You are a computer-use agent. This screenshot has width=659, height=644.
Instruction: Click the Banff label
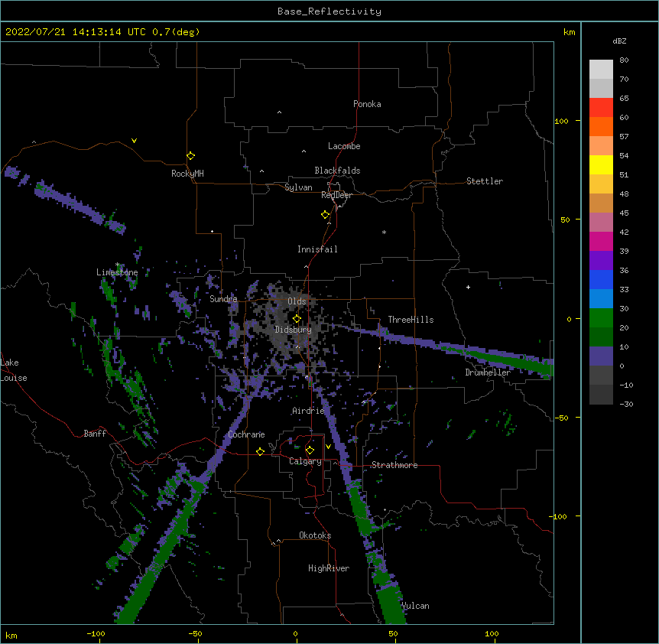[95, 434]
